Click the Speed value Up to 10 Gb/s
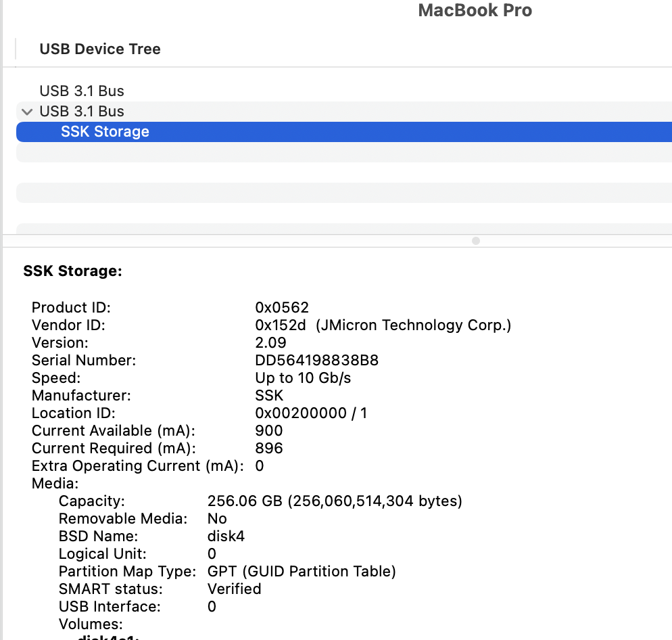Image resolution: width=672 pixels, height=640 pixels. pyautogui.click(x=303, y=378)
